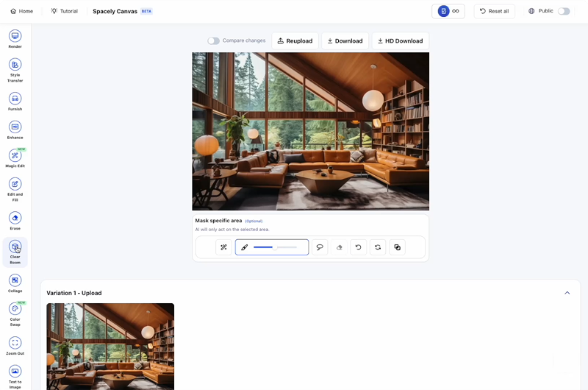Image resolution: width=588 pixels, height=390 pixels.
Task: Select the Magic Edit tool in sidebar
Action: [15, 156]
